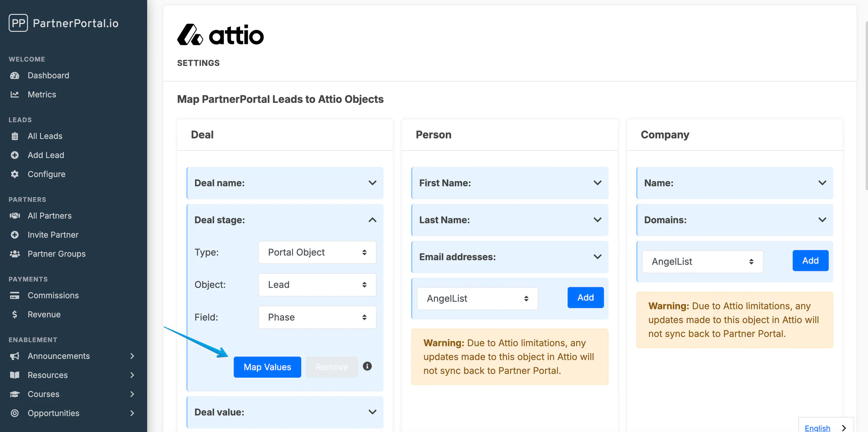Open Partner Groups page
The height and width of the screenshot is (432, 868).
click(x=56, y=254)
